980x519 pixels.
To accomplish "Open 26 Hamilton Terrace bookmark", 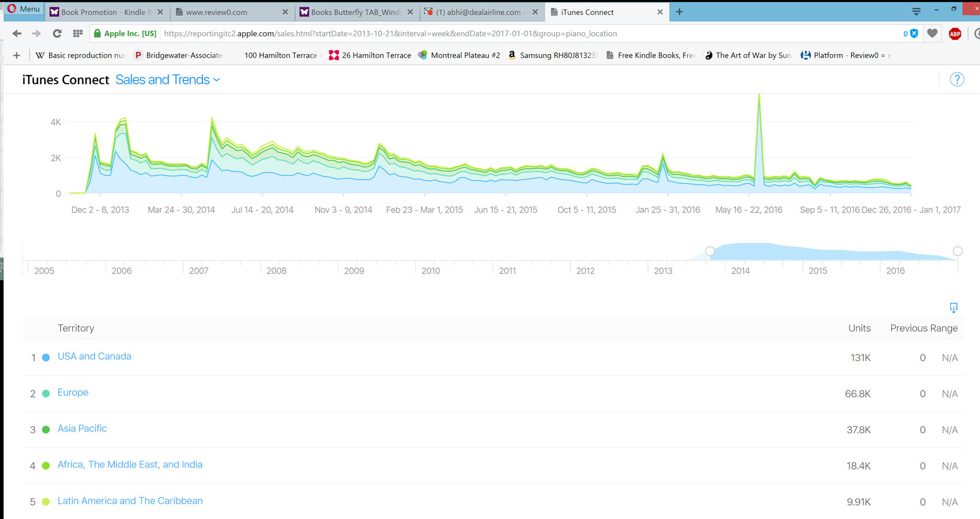I will click(x=370, y=55).
